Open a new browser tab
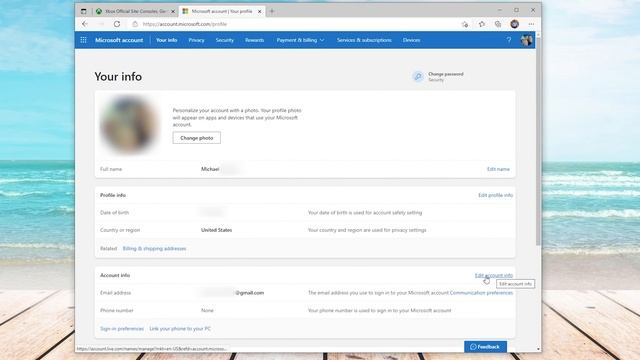Image resolution: width=640 pixels, height=360 pixels. tap(272, 11)
